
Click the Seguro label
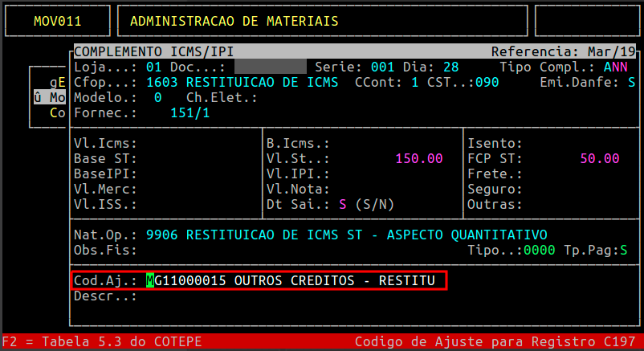495,189
